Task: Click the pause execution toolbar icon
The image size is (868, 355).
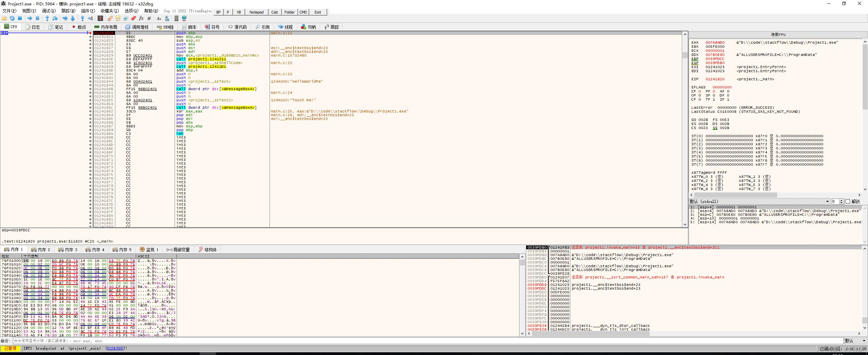Action: pyautogui.click(x=37, y=18)
